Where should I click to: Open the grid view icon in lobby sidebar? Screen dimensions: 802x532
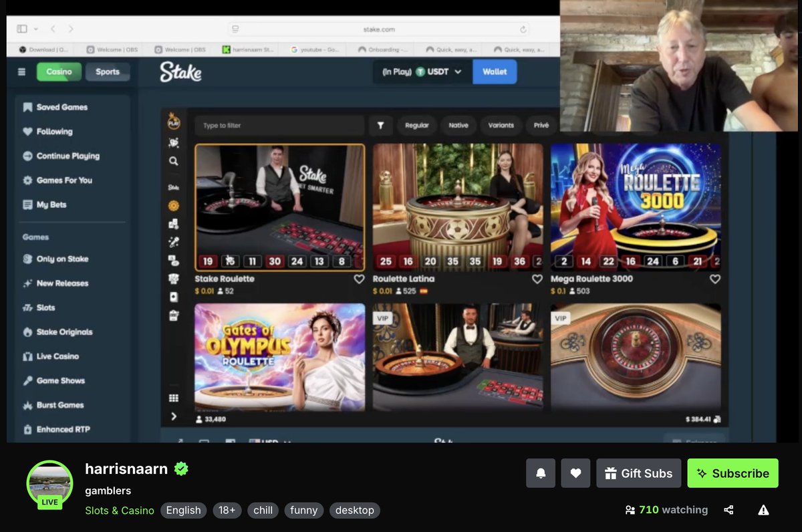(174, 398)
